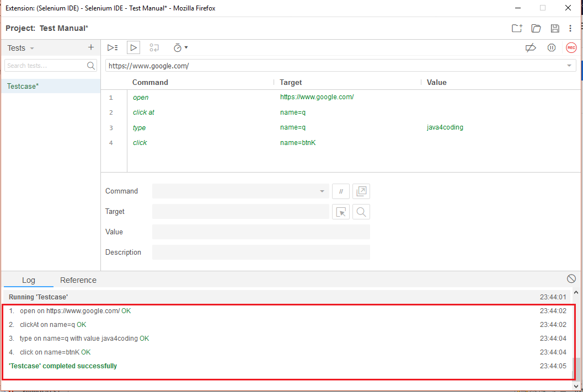Viewport: 583px width, 392px height.
Task: Click Select target in page icon
Action: 340,212
